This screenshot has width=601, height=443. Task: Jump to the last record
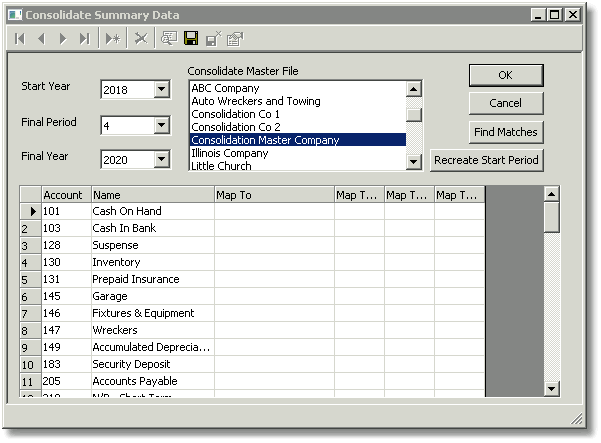[x=84, y=39]
